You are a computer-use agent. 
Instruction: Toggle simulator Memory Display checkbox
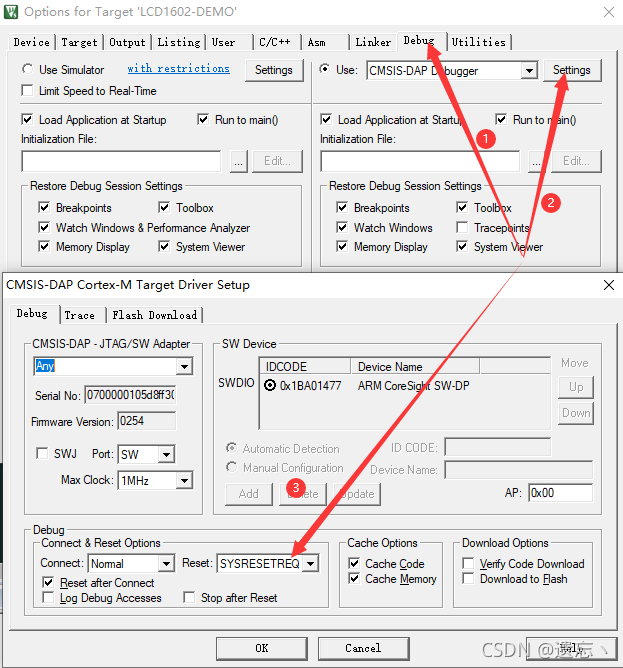[44, 246]
